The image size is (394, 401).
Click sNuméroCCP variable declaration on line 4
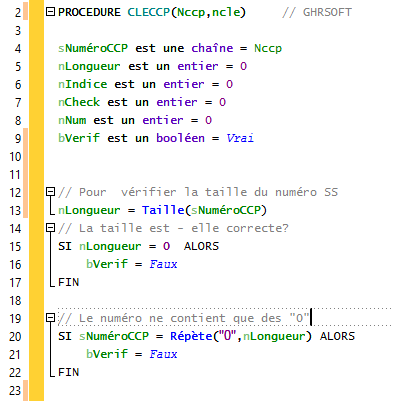[x=93, y=48]
